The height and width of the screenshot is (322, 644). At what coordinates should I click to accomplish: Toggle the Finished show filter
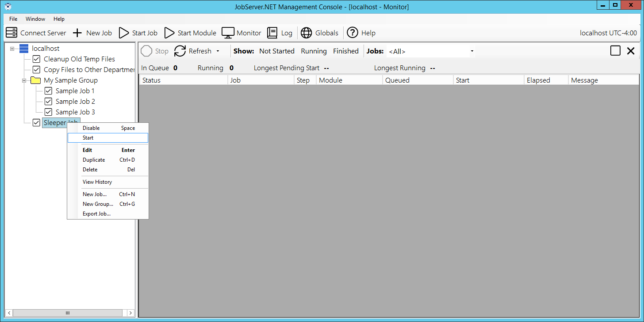point(345,51)
